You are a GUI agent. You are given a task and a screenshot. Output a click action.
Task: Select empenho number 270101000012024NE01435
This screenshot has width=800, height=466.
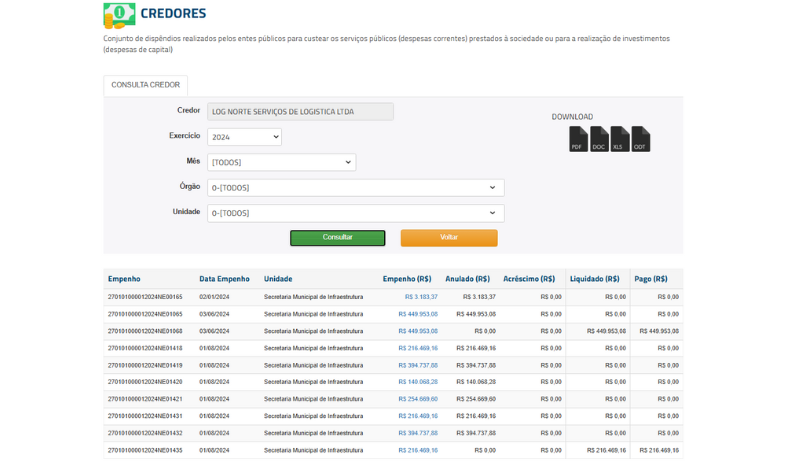click(x=145, y=450)
